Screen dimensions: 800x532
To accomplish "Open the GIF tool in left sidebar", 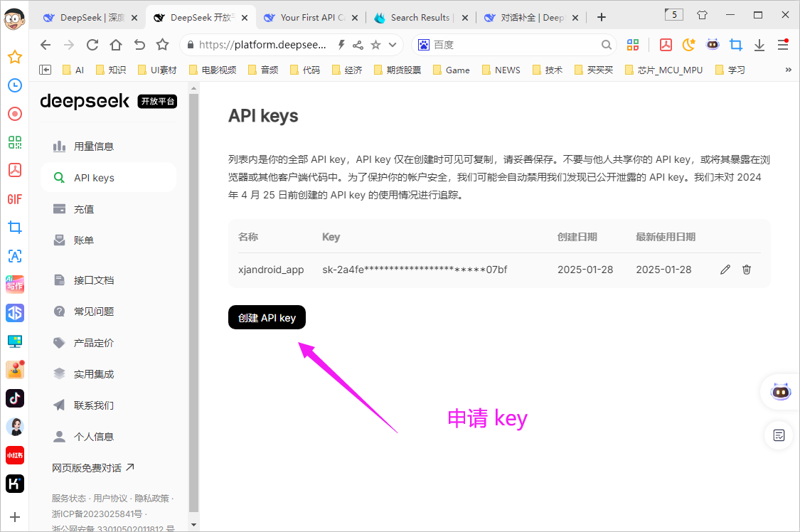I will point(15,199).
